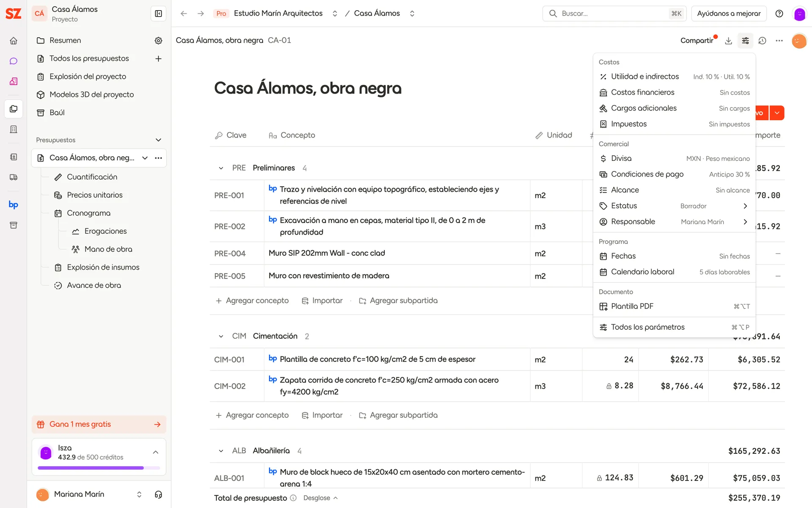Open the parameters sliders icon in toolbar
This screenshot has width=812, height=508.
click(745, 41)
